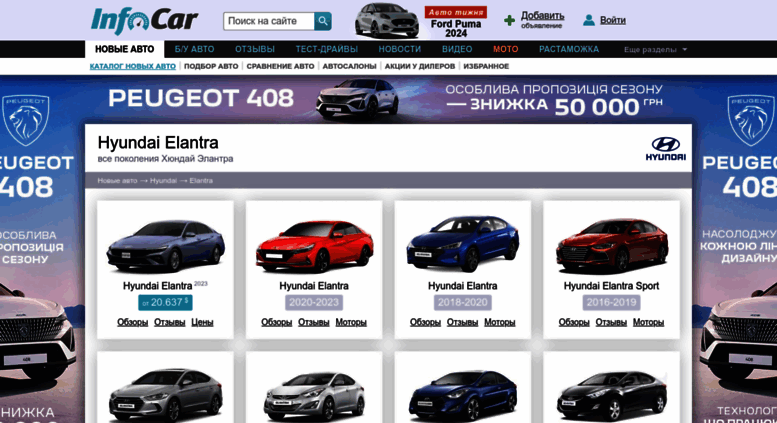The height and width of the screenshot is (423, 777).
Task: Open Цены for Elantra 2023
Action: [x=202, y=322]
